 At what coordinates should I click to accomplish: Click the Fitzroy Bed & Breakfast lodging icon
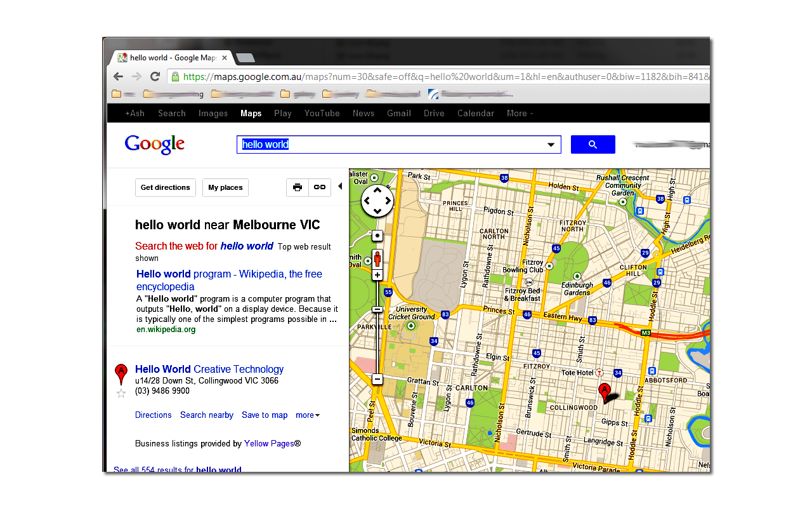pos(530,283)
